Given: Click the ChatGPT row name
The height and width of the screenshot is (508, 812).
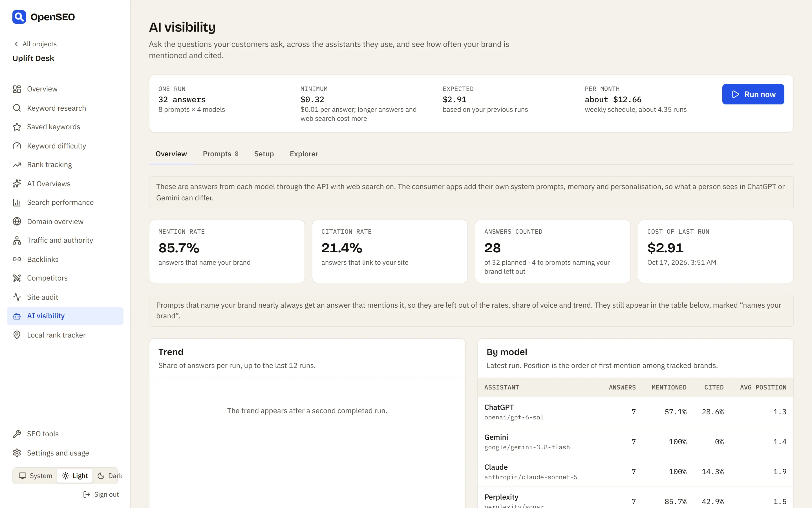Looking at the screenshot, I should [499, 407].
